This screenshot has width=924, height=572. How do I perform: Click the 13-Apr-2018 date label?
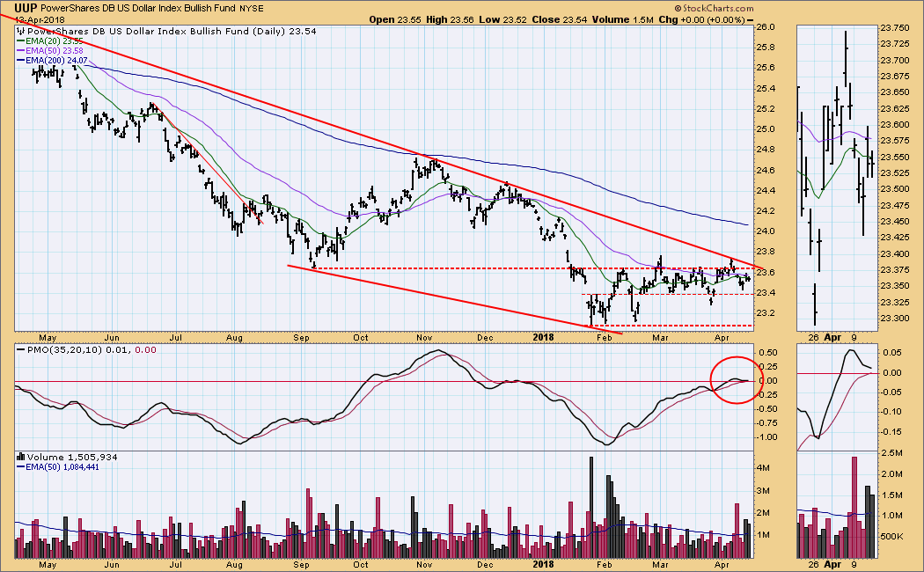pos(40,19)
